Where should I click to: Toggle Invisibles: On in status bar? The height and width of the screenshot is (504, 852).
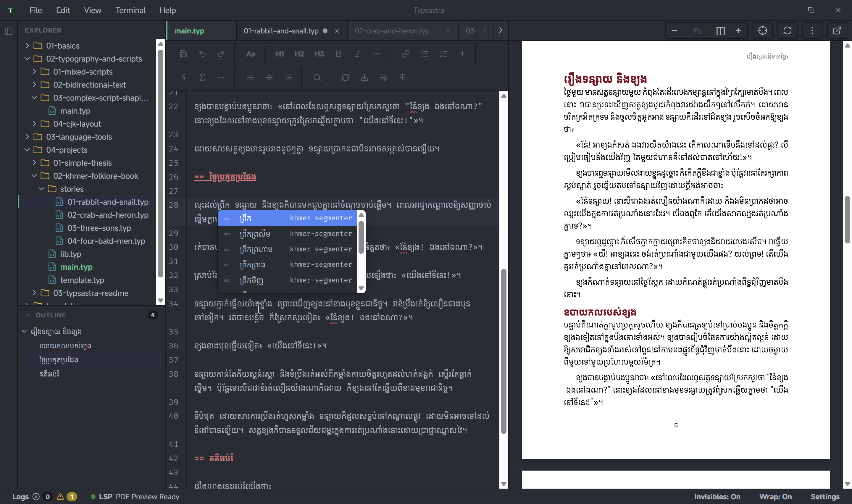click(x=717, y=497)
